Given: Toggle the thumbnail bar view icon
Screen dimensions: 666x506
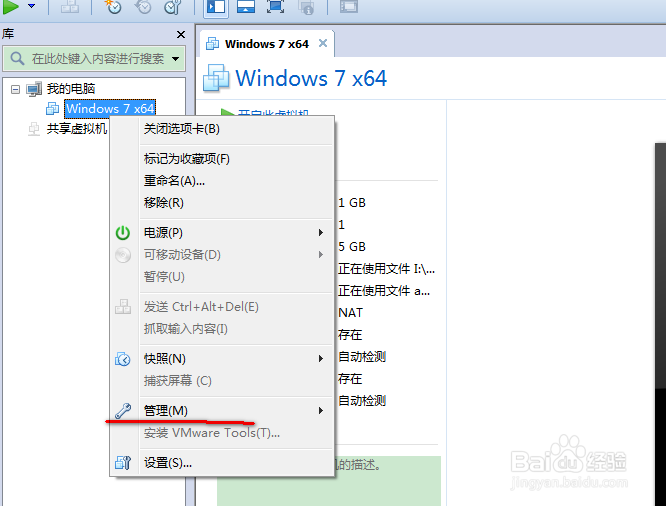Looking at the screenshot, I should pos(246,7).
